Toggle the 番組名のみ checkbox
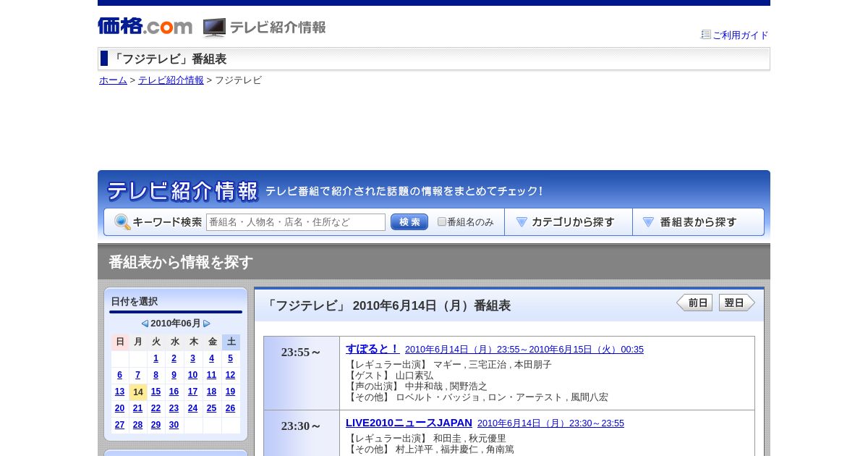This screenshot has width=868, height=456. (x=442, y=221)
